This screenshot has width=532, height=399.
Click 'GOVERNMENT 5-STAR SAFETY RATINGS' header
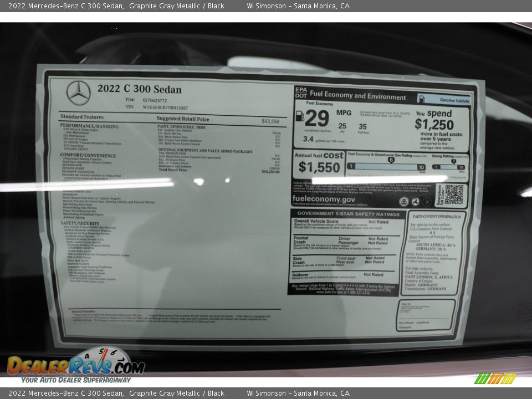tap(348, 214)
